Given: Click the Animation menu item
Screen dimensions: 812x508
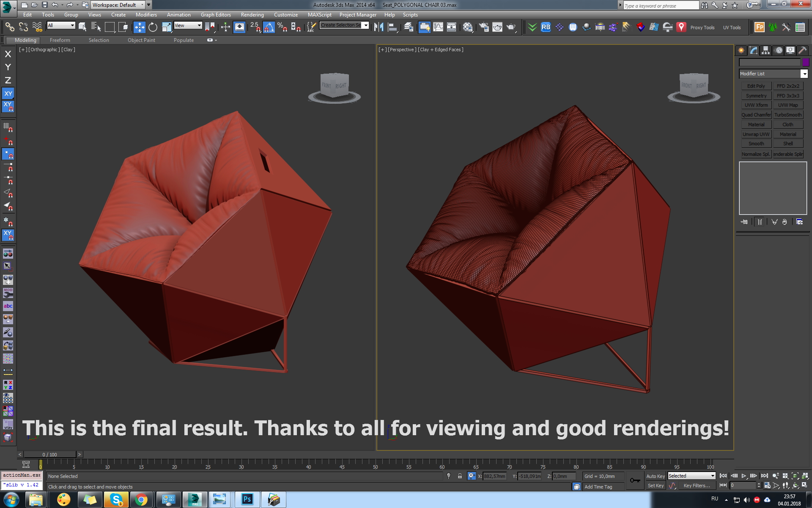Looking at the screenshot, I should pos(178,15).
